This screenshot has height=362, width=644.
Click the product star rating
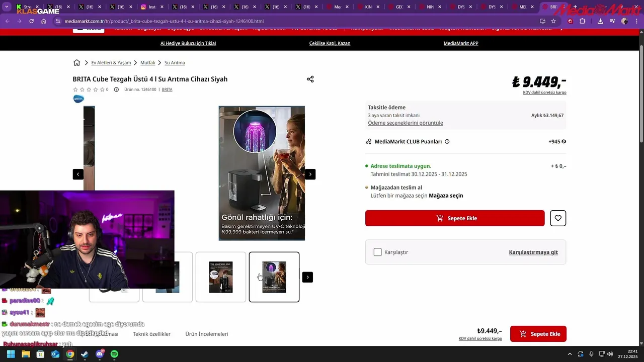coord(88,89)
